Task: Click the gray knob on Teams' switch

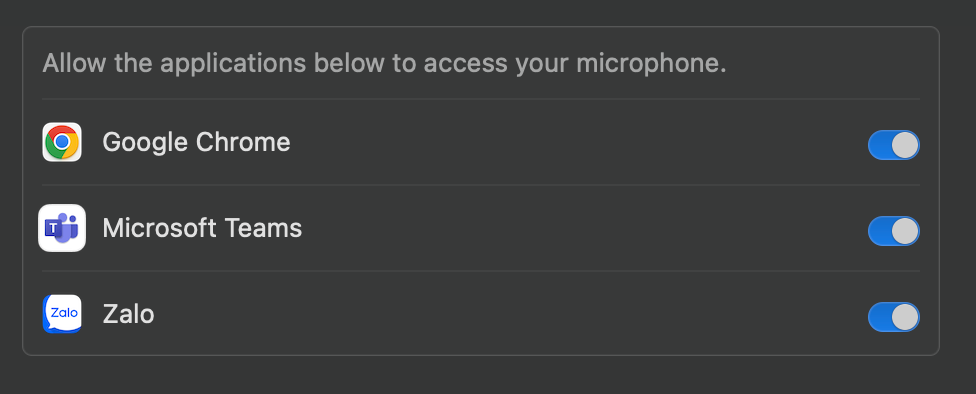Action: (904, 231)
